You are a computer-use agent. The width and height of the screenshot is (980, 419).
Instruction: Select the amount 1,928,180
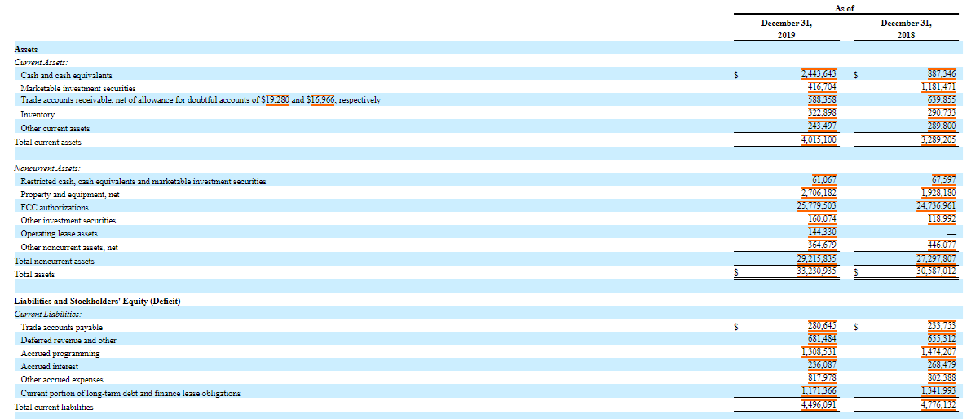[x=938, y=193]
